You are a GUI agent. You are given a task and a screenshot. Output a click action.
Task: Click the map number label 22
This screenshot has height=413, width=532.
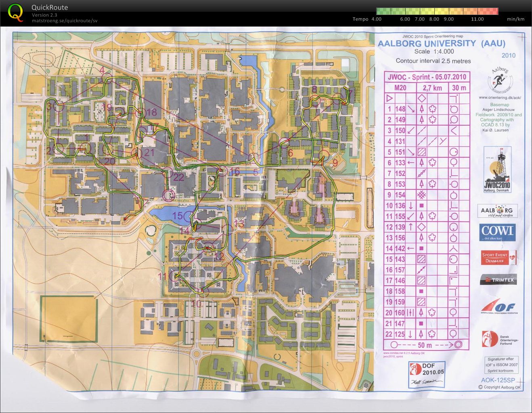tap(178, 177)
